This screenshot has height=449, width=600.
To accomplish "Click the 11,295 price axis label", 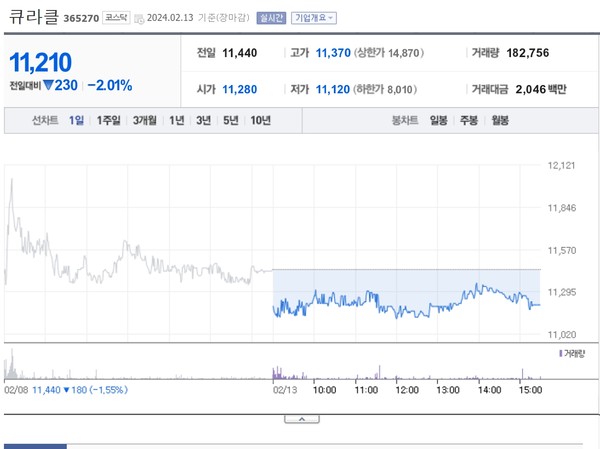I will pyautogui.click(x=562, y=292).
